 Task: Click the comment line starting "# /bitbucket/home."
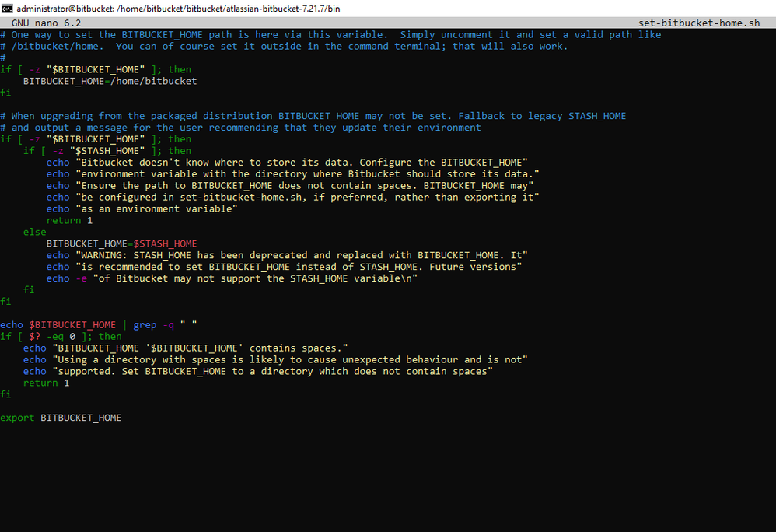click(x=284, y=46)
